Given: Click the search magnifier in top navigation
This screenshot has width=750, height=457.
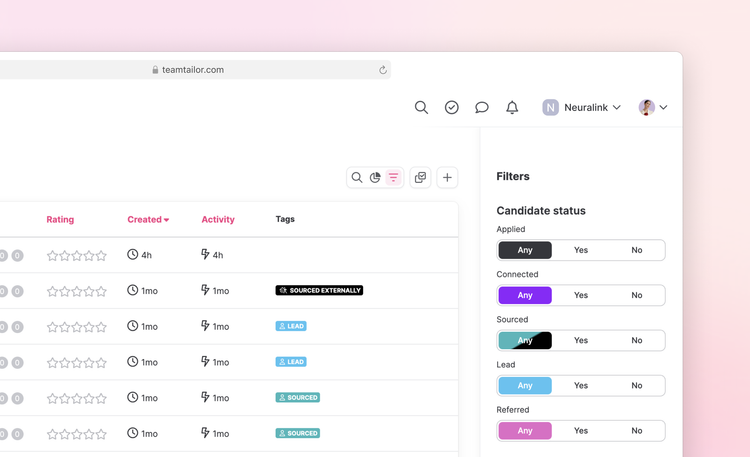Looking at the screenshot, I should (421, 108).
